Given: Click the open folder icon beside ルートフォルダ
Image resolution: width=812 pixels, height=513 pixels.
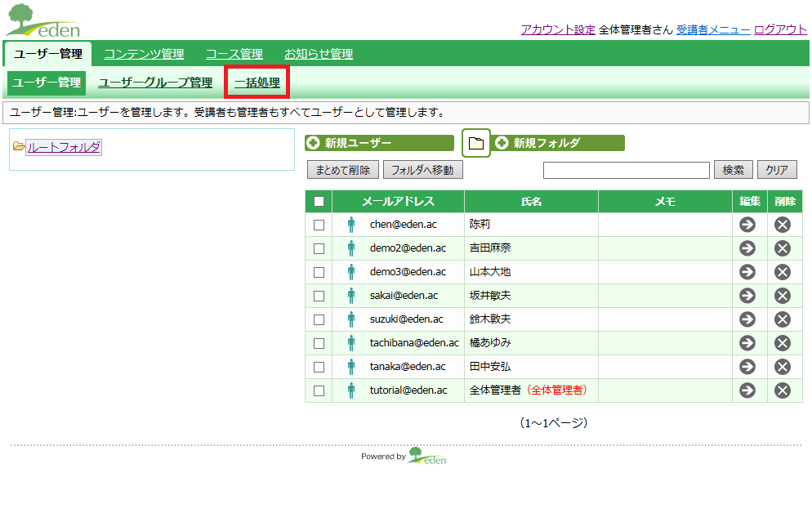Looking at the screenshot, I should click(x=19, y=146).
